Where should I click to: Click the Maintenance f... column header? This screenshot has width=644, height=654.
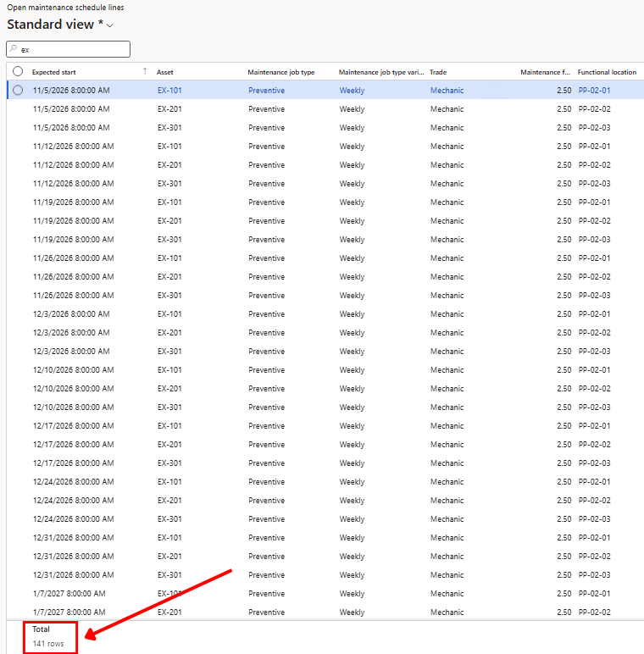click(x=545, y=72)
